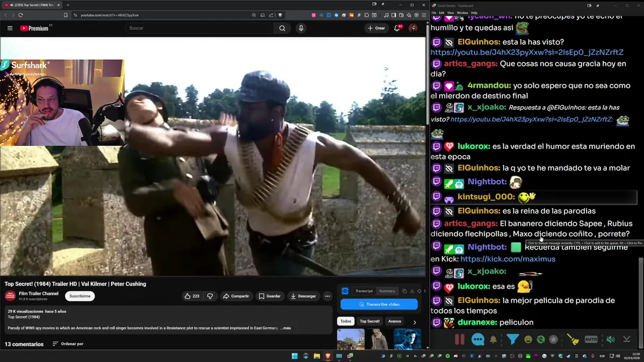
Task: Open View menu in Social Stream
Action: 450,13
